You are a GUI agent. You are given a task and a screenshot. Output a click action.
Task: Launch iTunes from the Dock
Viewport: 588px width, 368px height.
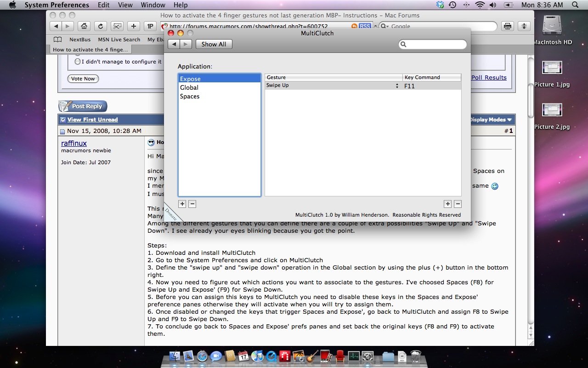click(x=257, y=356)
